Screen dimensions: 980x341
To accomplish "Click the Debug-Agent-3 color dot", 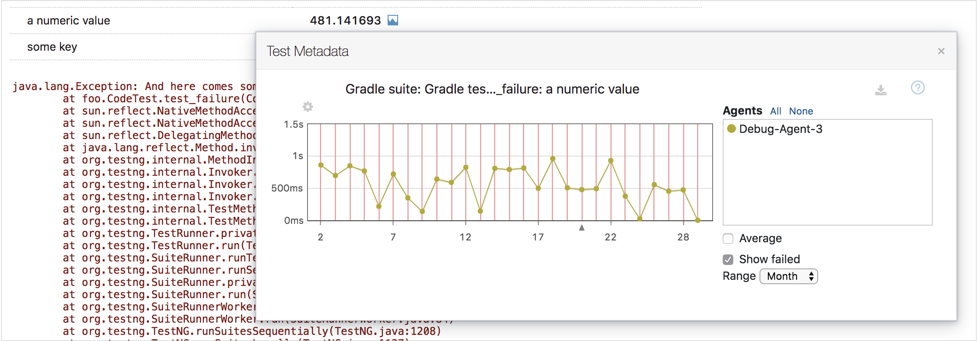I will click(x=731, y=129).
